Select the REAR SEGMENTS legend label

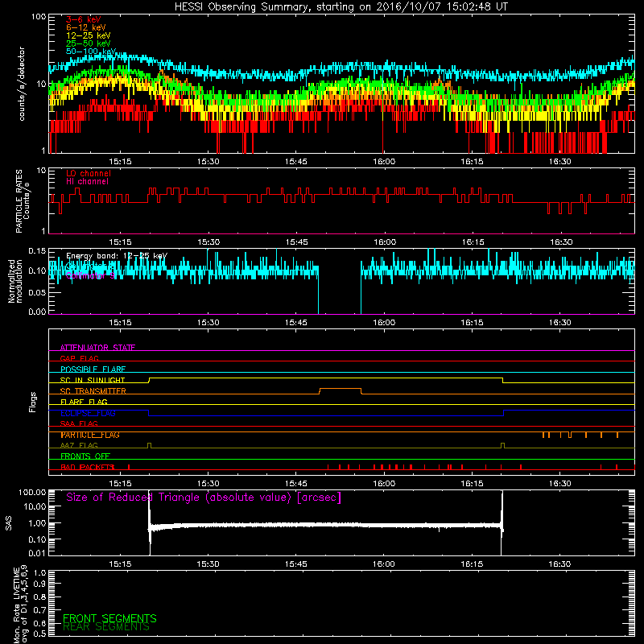tap(106, 627)
